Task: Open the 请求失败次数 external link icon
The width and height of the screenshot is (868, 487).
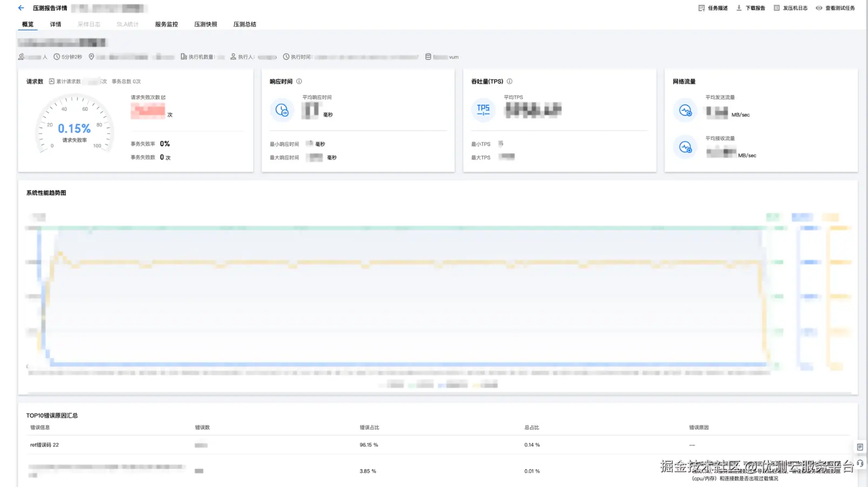Action: [164, 97]
